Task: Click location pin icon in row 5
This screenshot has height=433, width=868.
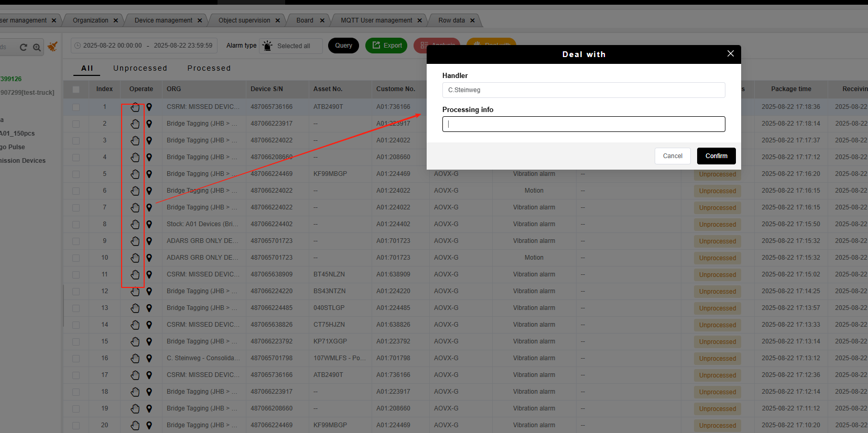Action: (x=149, y=174)
